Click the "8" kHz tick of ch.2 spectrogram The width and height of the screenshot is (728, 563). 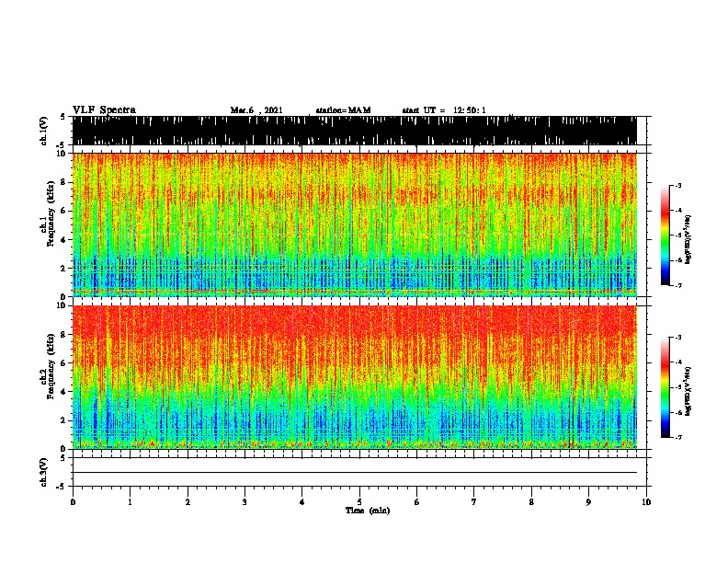click(63, 335)
